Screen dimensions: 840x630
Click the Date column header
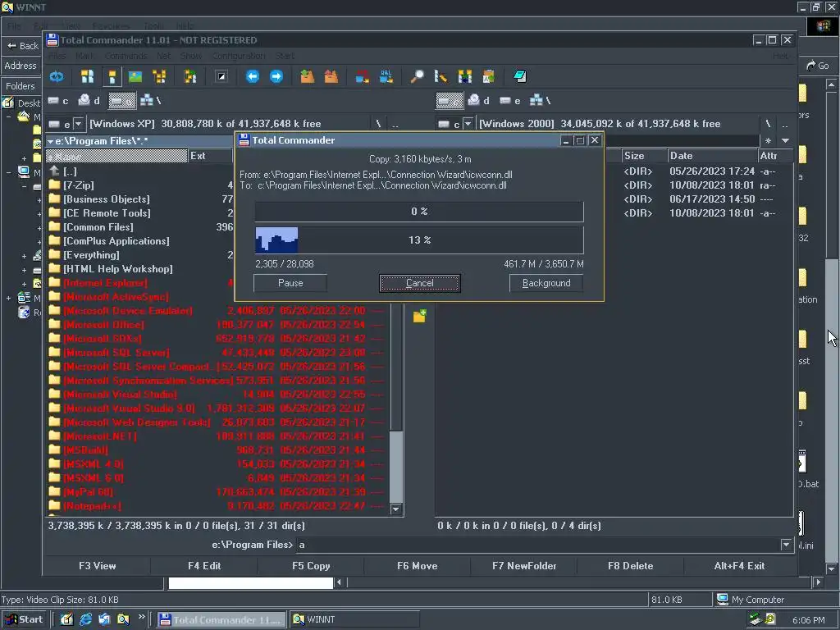tap(712, 156)
